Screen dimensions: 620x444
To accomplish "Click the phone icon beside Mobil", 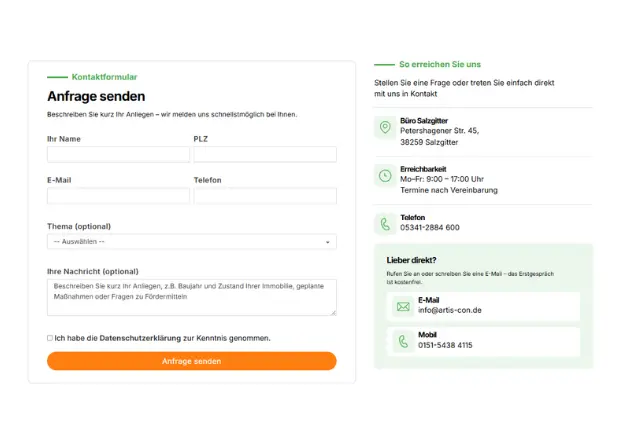I will (x=402, y=342).
